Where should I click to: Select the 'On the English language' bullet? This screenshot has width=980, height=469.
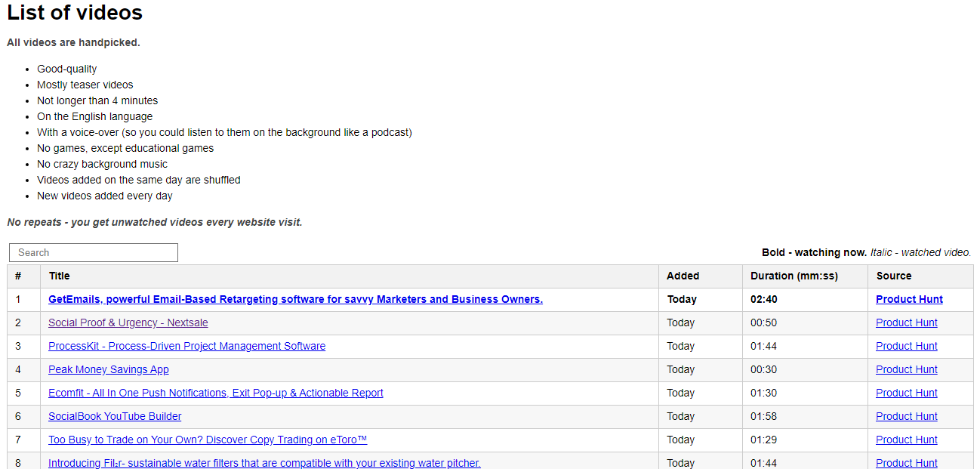(x=95, y=116)
